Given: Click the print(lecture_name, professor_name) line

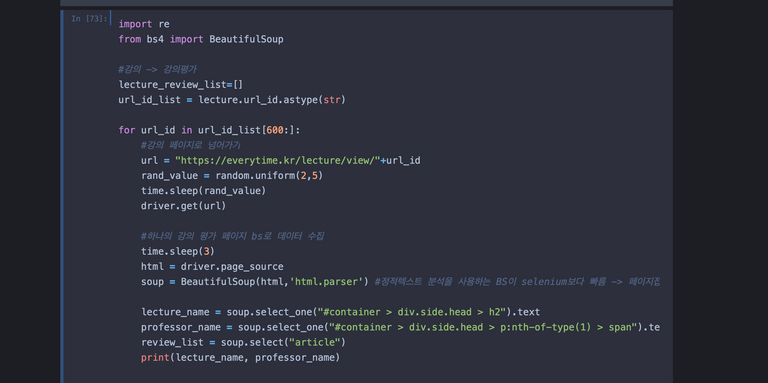Looking at the screenshot, I should pyautogui.click(x=240, y=358).
